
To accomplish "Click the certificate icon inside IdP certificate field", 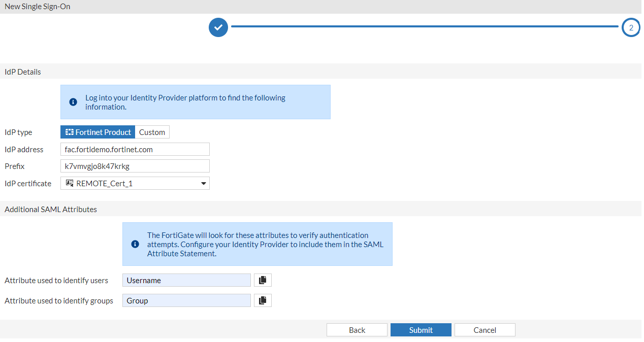I will pyautogui.click(x=70, y=183).
